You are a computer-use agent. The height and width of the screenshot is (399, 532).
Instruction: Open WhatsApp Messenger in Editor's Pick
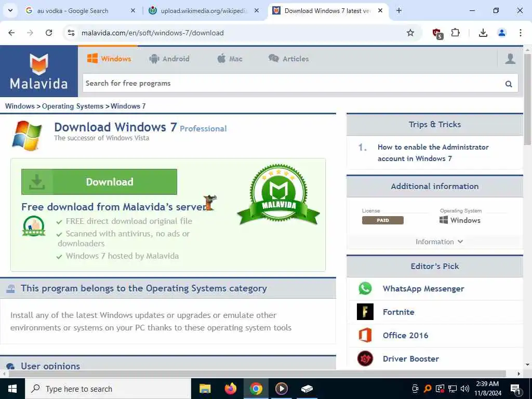pos(423,289)
